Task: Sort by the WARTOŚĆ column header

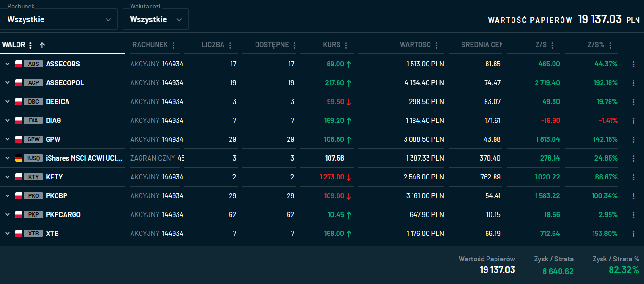Action: (415, 45)
